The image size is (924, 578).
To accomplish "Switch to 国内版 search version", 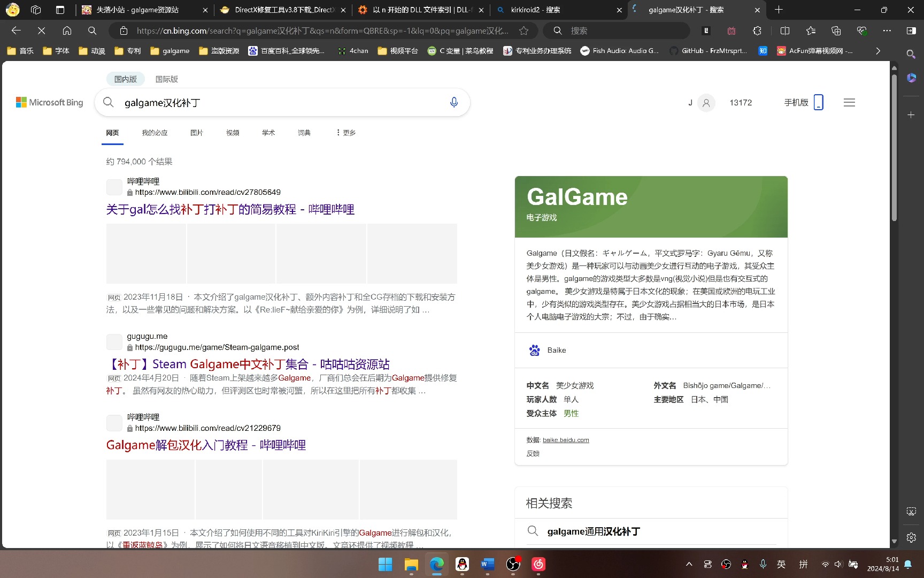I will click(x=126, y=79).
